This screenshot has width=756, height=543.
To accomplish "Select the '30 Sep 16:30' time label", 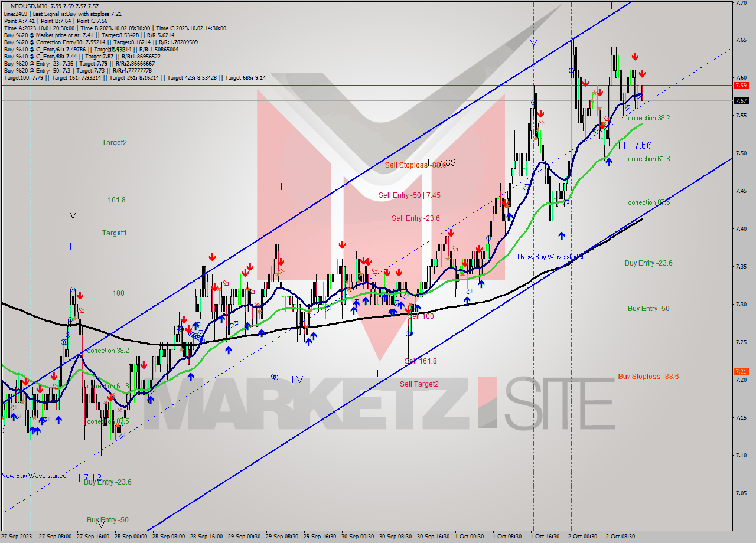I will tap(433, 537).
